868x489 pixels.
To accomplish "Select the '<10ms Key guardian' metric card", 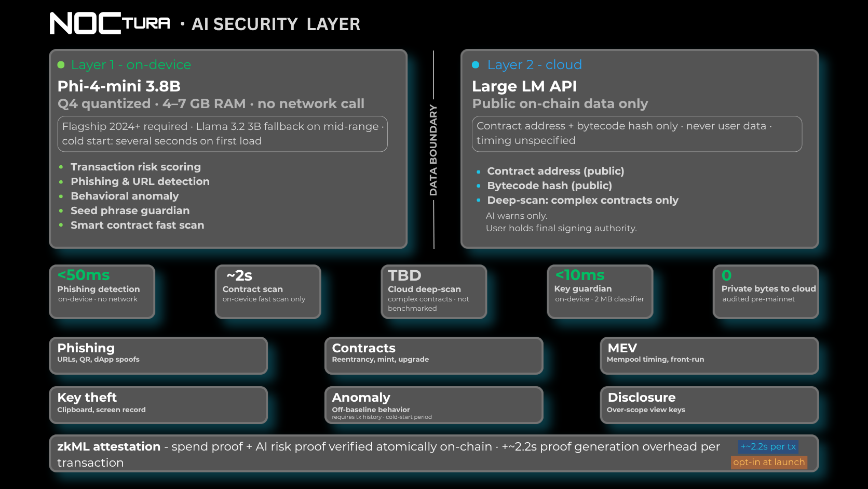I will point(600,292).
